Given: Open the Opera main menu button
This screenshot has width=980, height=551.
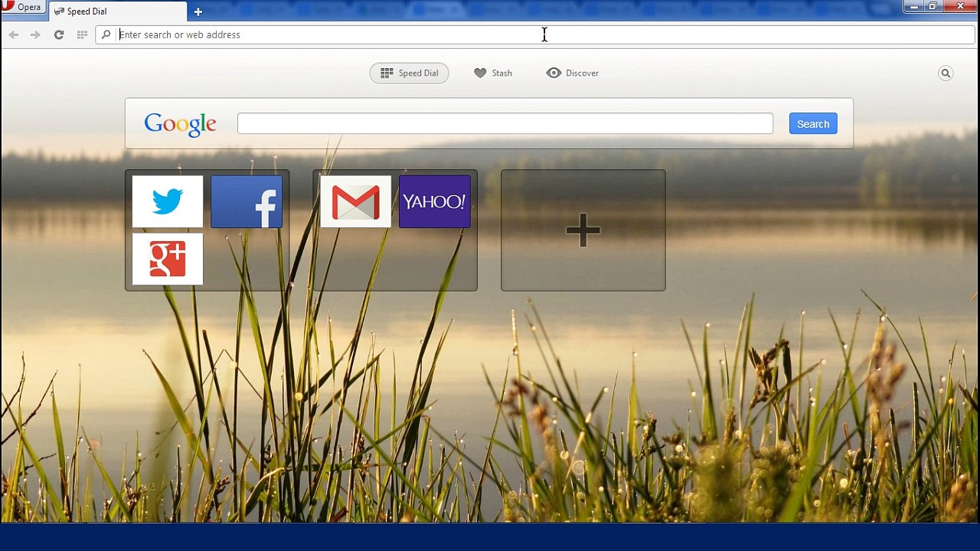Looking at the screenshot, I should (x=23, y=8).
